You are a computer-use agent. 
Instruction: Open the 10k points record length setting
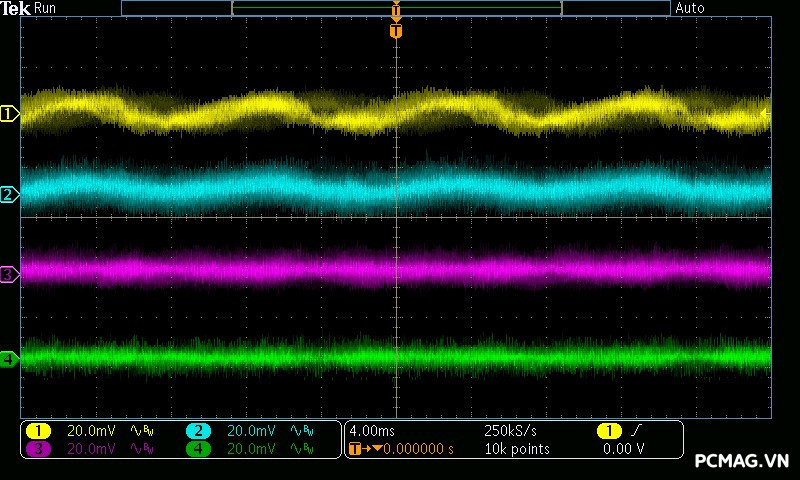516,449
